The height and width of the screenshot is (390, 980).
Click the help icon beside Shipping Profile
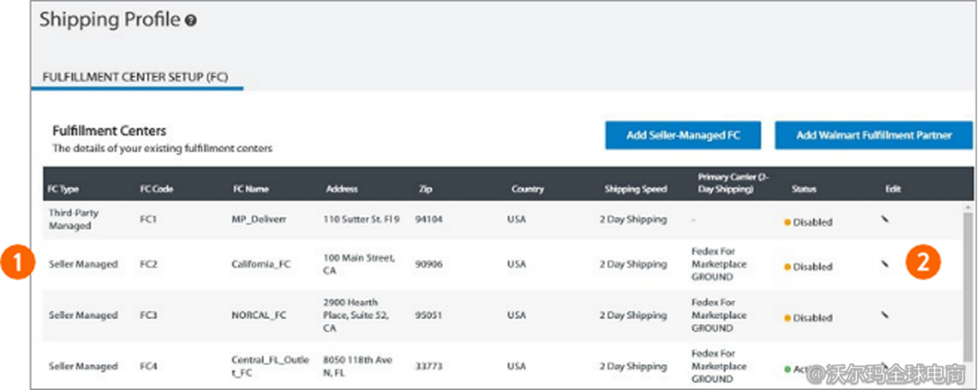[x=192, y=20]
